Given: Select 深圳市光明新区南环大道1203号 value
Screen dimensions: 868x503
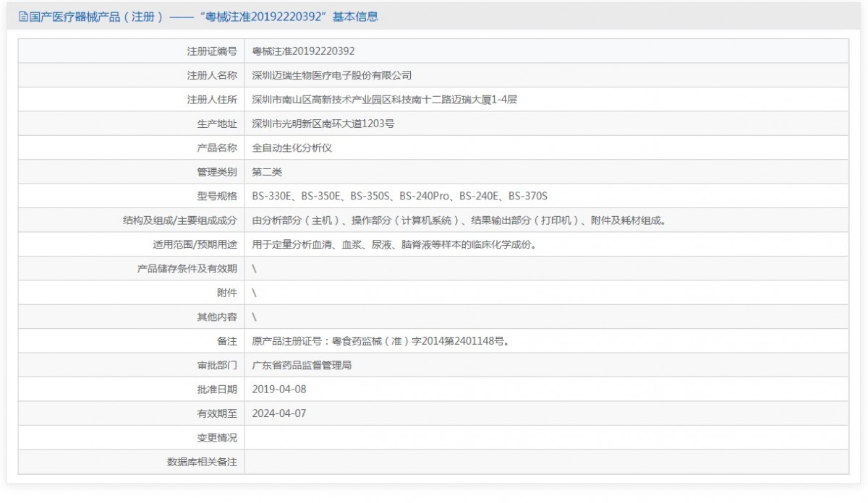Looking at the screenshot, I should [323, 124].
